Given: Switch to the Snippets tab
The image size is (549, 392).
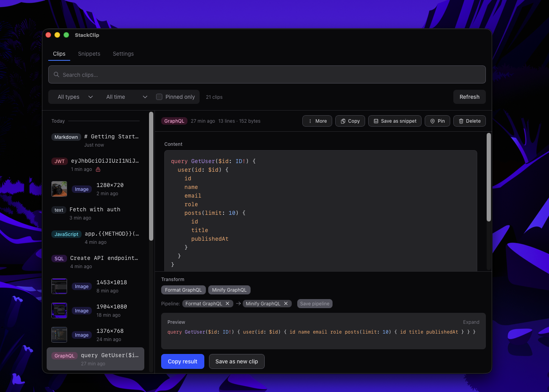Looking at the screenshot, I should 89,54.
